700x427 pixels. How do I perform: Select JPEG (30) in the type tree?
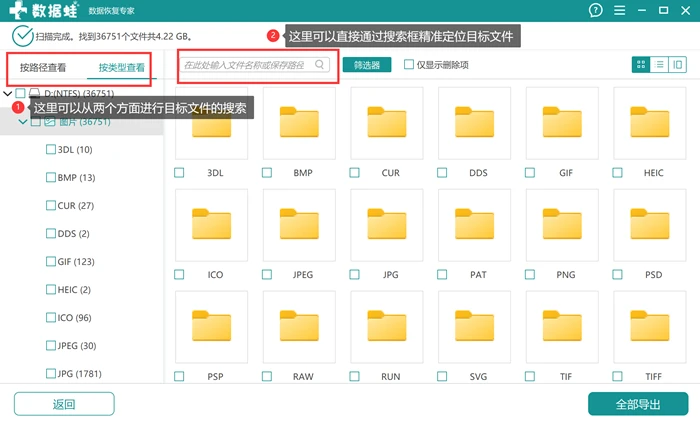click(x=76, y=346)
